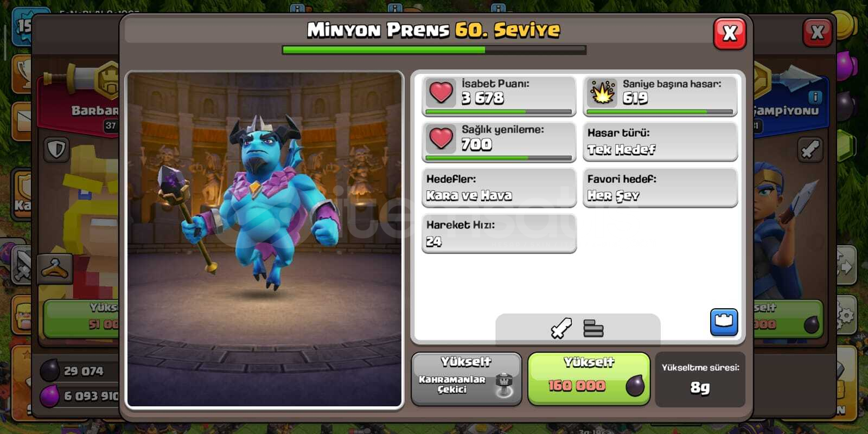Click the green level progress bar
Viewport: 868px width, 434px height.
click(x=434, y=50)
